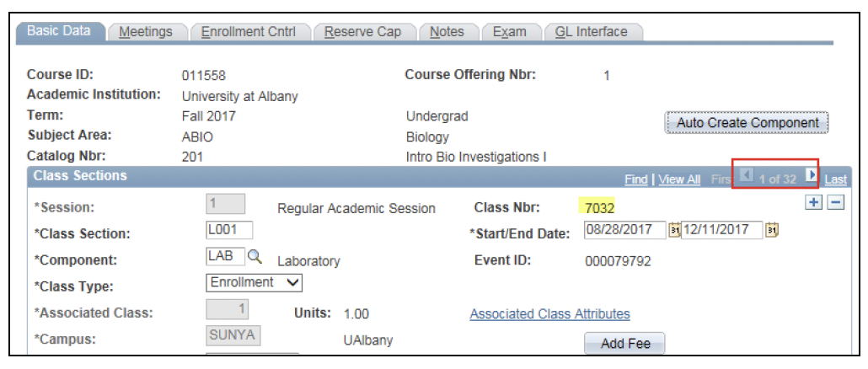Go to previous class section arrow
The height and width of the screenshot is (369, 868).
(x=746, y=176)
